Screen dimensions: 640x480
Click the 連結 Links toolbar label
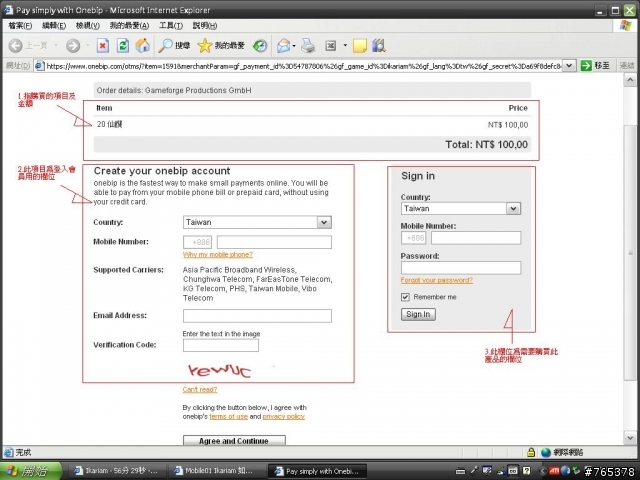pyautogui.click(x=627, y=65)
